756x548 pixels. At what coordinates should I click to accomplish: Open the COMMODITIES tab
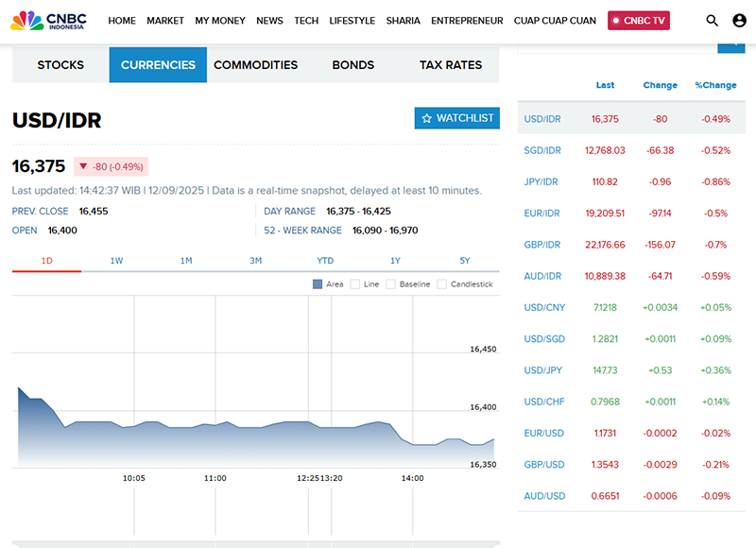tap(255, 65)
